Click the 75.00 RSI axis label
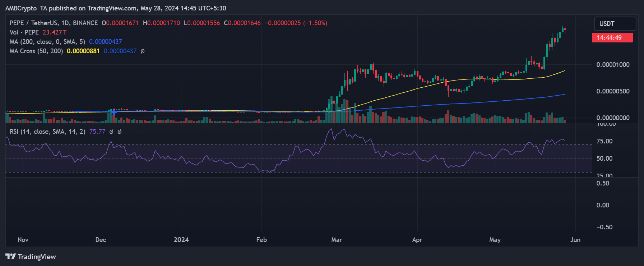The image size is (644, 266). tap(604, 141)
